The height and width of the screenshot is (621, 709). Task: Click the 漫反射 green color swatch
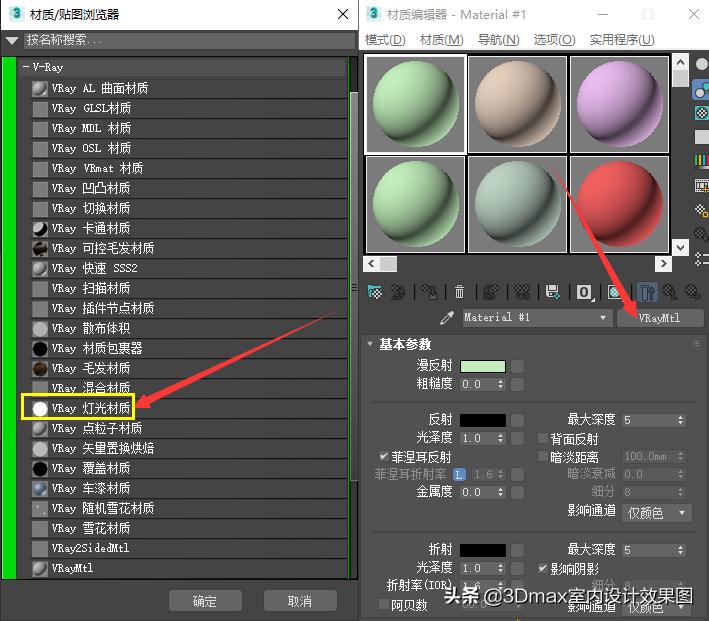coord(482,366)
